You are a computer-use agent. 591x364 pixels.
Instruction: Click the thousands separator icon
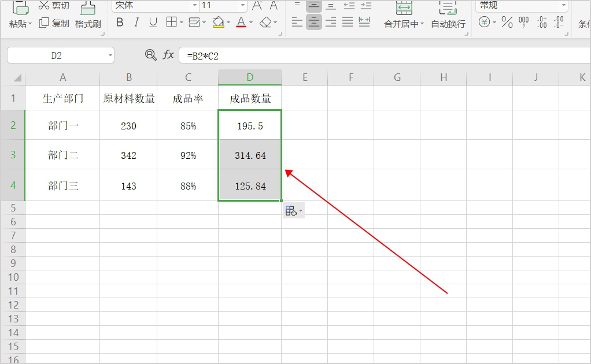tap(524, 23)
